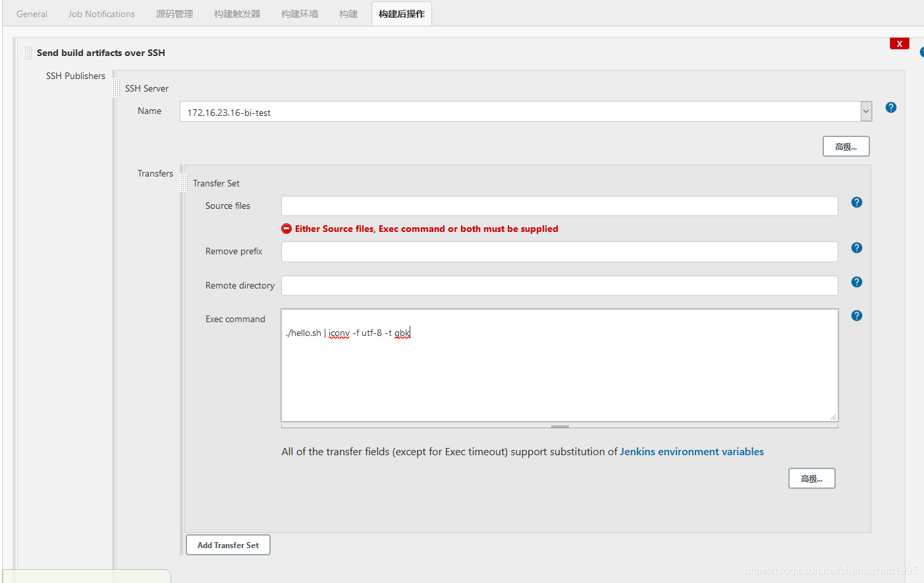The image size is (924, 583).
Task: Select the 构建后操作 tab
Action: 402,14
